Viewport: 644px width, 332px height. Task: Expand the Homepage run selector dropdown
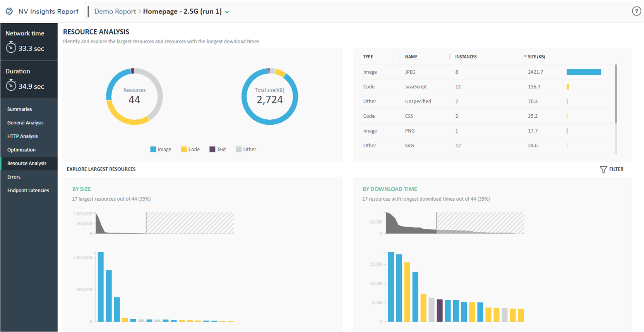227,12
